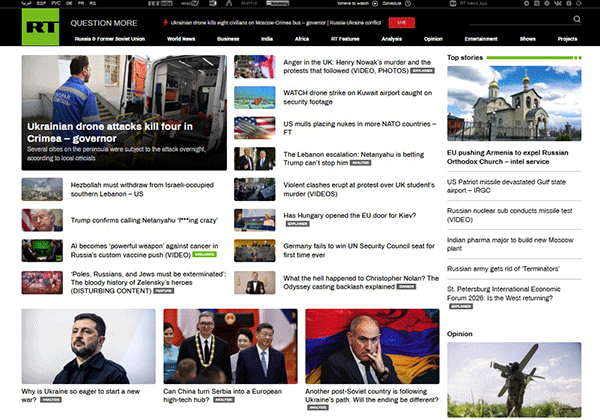Viewport: 600px width, 420px height.
Task: Open Violent clashes erupt article
Action: click(359, 189)
